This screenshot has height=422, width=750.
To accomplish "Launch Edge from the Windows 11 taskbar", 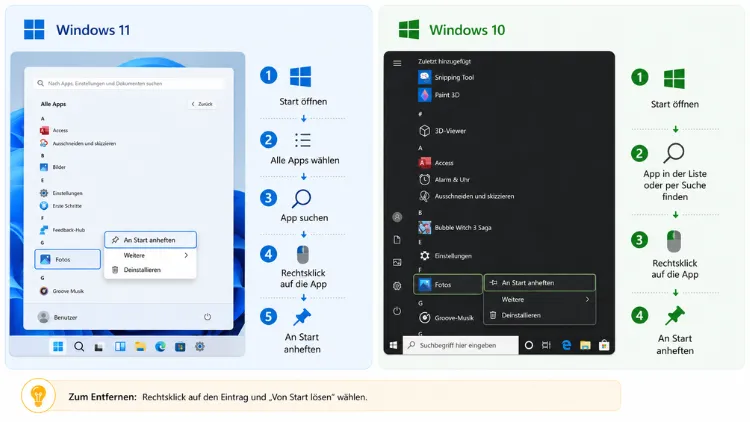I will 160,346.
